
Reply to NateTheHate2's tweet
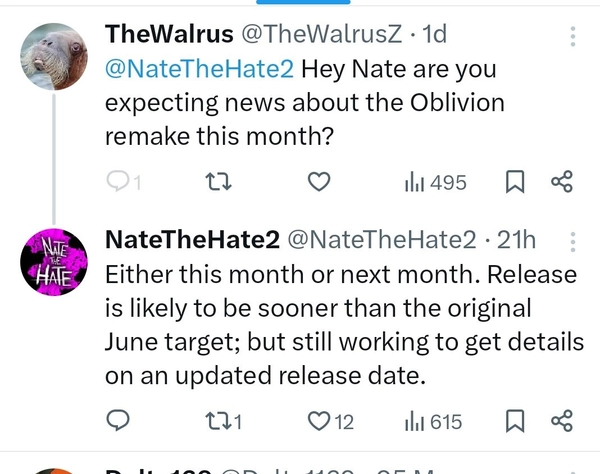pyautogui.click(x=119, y=421)
